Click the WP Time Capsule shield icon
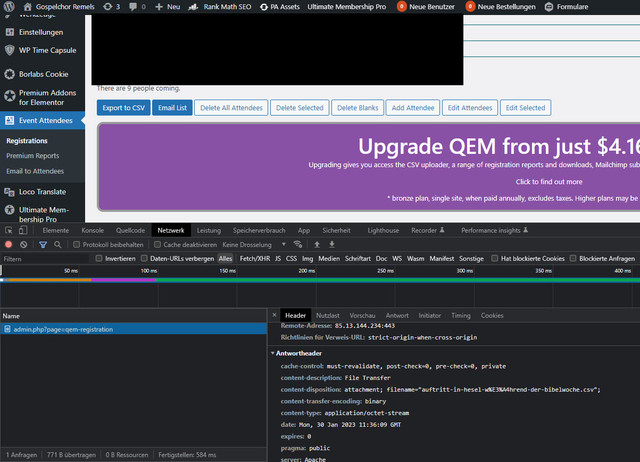This screenshot has height=462, width=640. (10, 50)
